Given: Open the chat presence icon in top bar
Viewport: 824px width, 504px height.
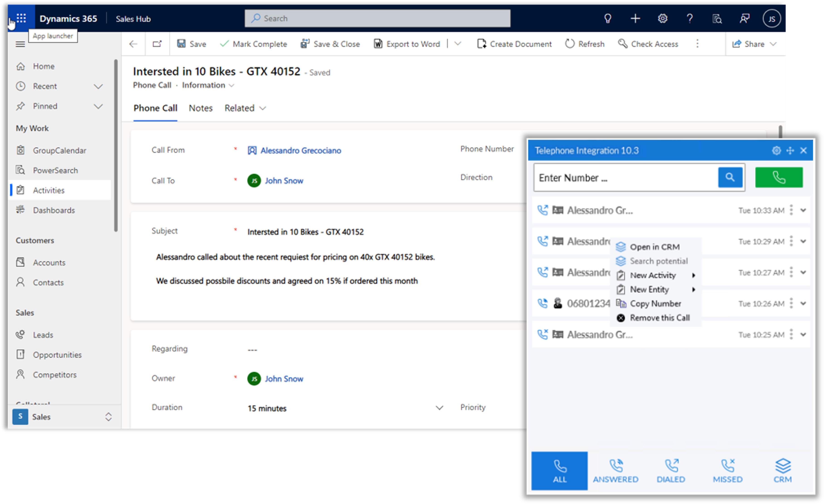Looking at the screenshot, I should [744, 18].
